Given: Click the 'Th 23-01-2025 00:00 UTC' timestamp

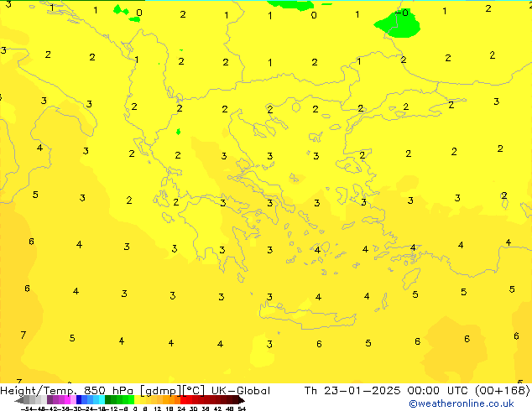Looking at the screenshot, I should pyautogui.click(x=388, y=391).
